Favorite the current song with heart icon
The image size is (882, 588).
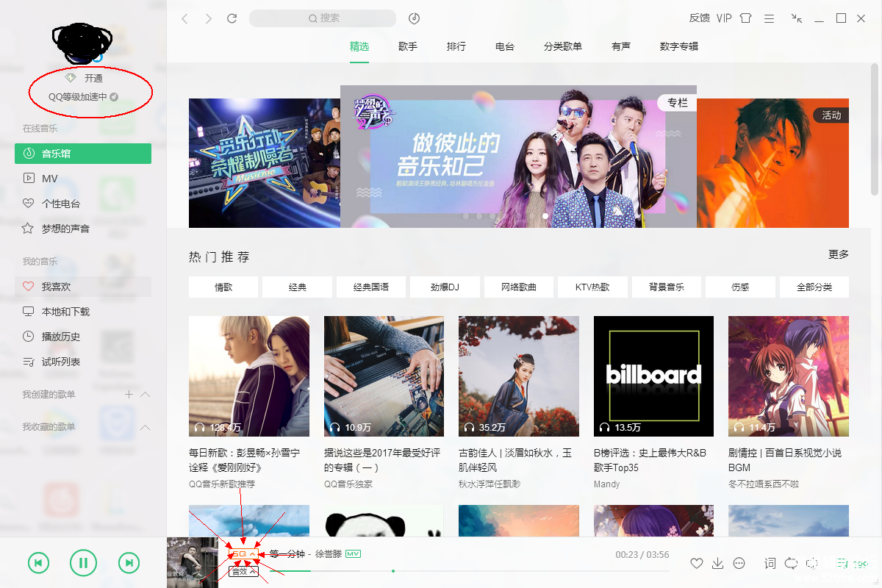coord(697,564)
